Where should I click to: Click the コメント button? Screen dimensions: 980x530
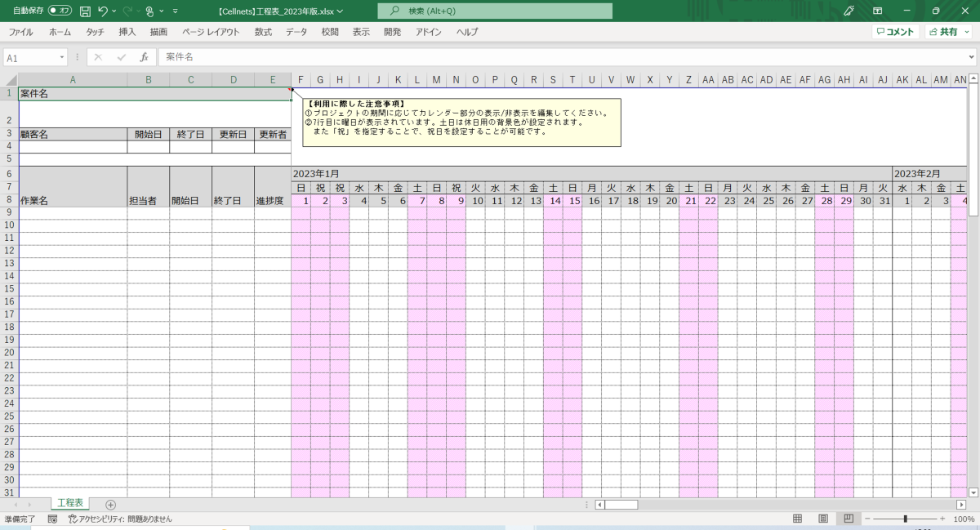tap(894, 32)
